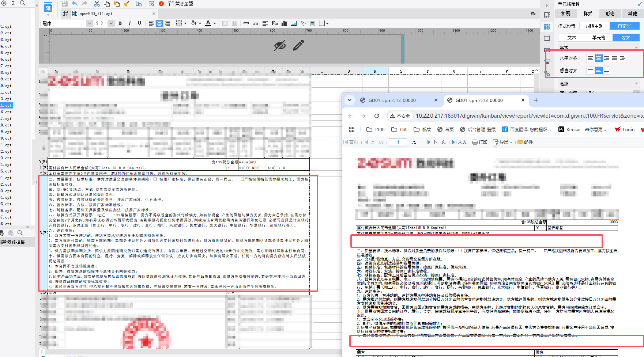Select 跟随主题 style setting
644x357 pixels.
[x=595, y=26]
